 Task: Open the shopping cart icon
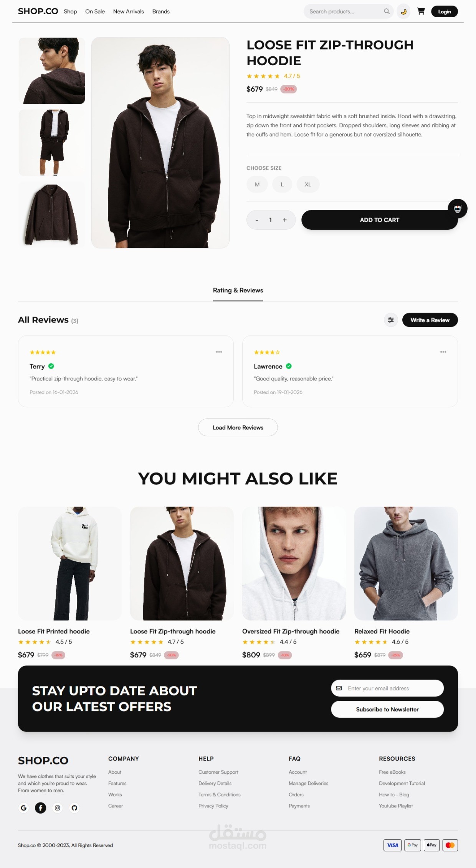point(421,12)
